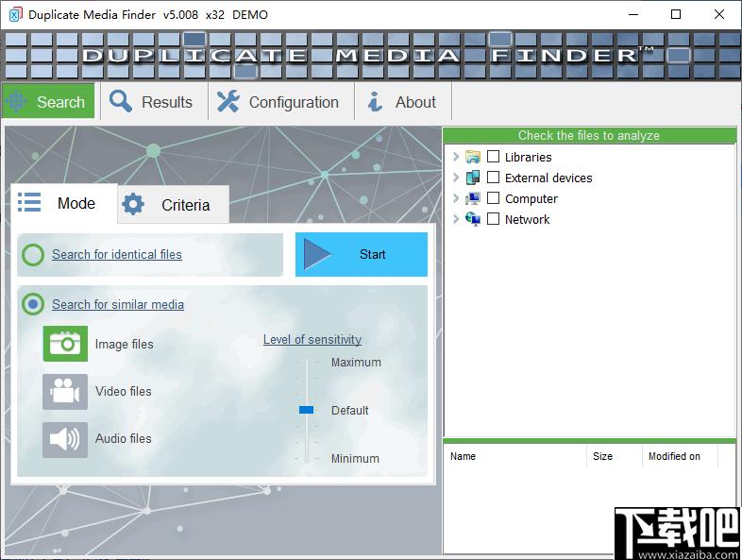The image size is (742, 560).
Task: Click the Network globe icon in tree
Action: point(473,219)
